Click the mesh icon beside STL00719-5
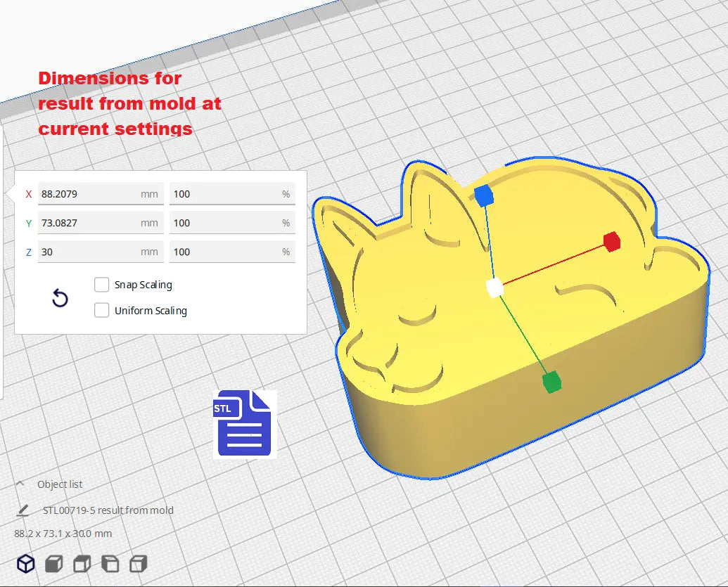The image size is (728, 587). 23,510
